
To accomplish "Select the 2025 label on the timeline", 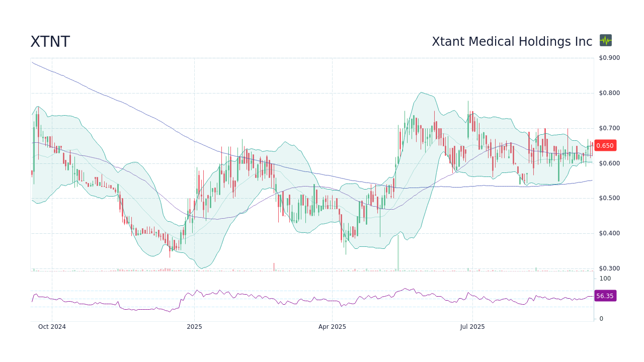I will pyautogui.click(x=194, y=327).
